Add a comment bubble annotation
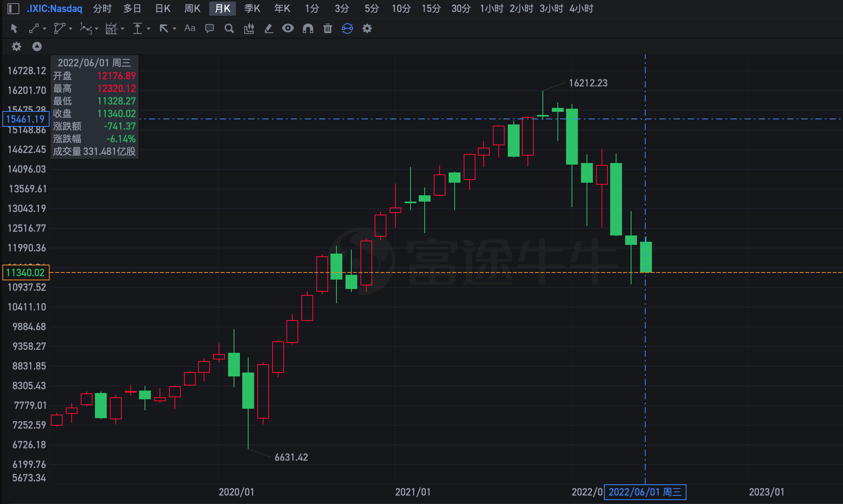This screenshot has height=504, width=843. coord(210,28)
